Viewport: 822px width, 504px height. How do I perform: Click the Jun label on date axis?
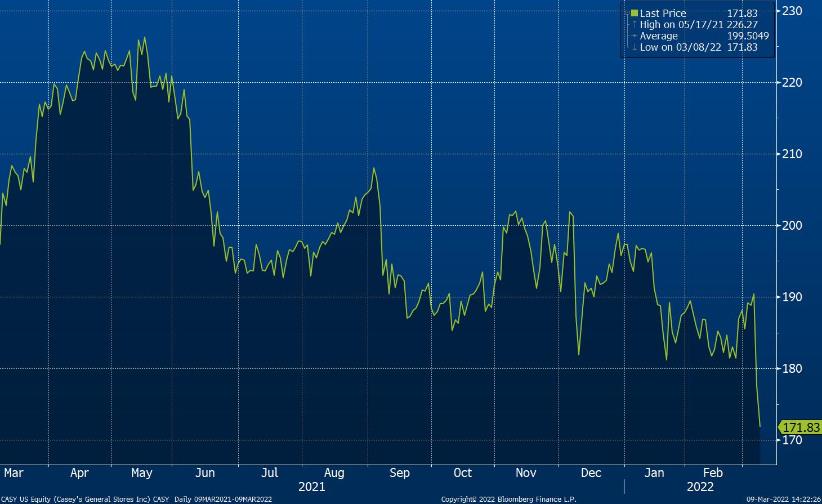[x=205, y=472]
